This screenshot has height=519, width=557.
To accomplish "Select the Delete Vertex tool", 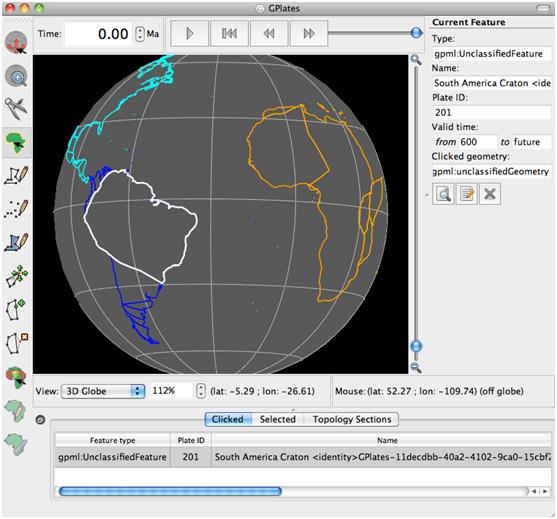I will pos(17,343).
